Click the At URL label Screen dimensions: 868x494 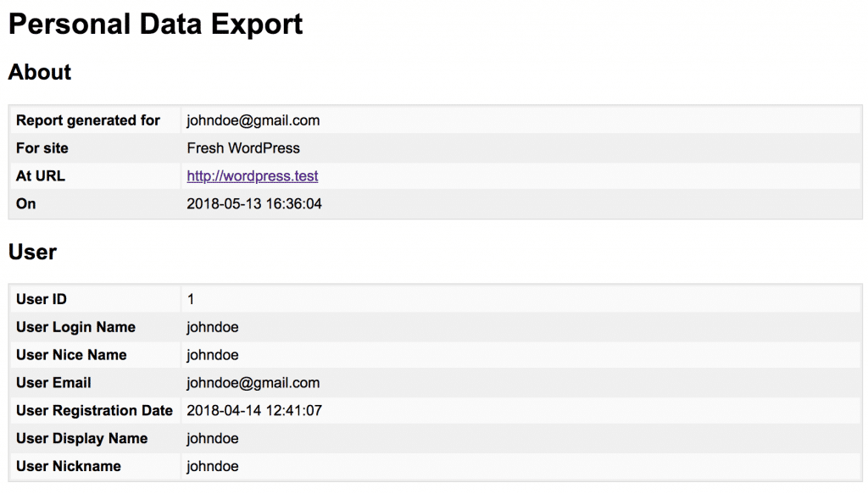[x=41, y=176]
